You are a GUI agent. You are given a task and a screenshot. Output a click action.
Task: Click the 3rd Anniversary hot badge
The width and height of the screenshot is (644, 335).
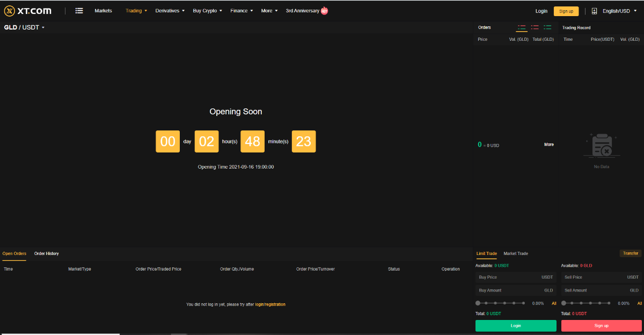point(324,11)
